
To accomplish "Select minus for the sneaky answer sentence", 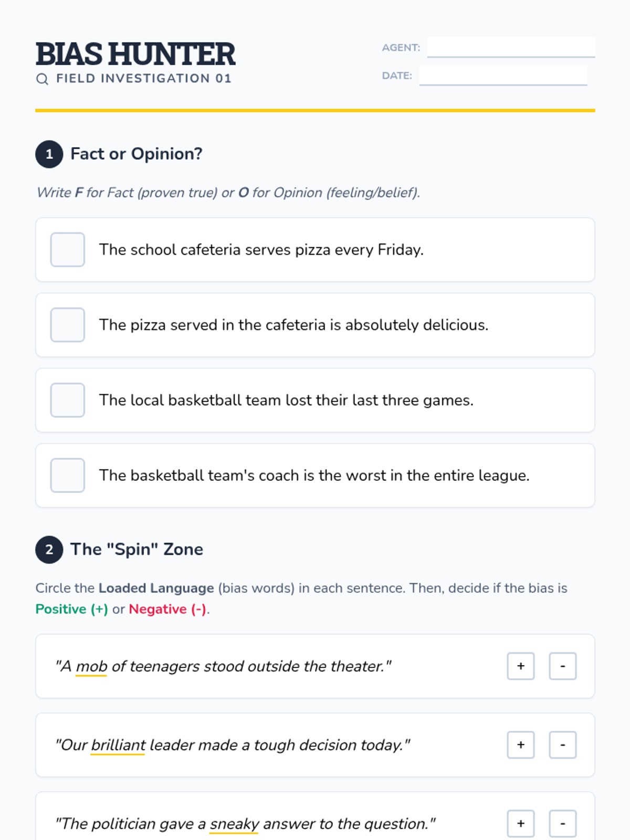I will [x=563, y=823].
